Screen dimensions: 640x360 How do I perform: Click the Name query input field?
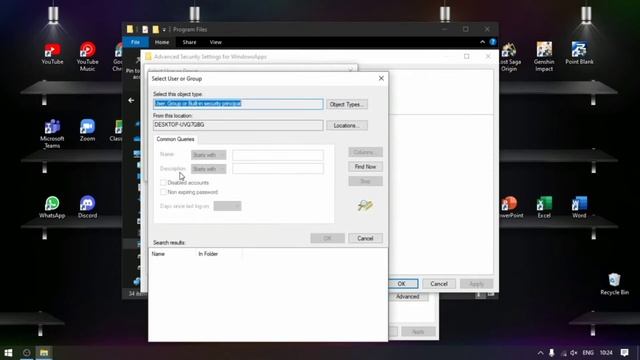278,155
